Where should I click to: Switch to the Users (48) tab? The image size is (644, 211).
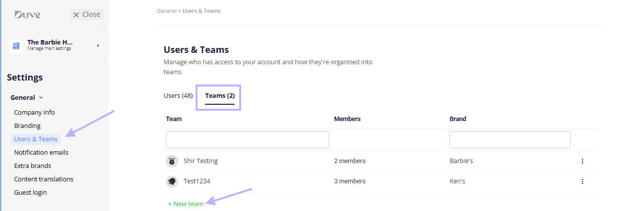178,96
